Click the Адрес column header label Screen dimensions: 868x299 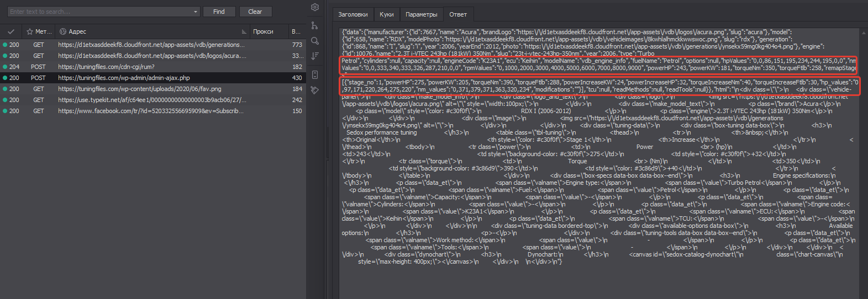coord(77,31)
